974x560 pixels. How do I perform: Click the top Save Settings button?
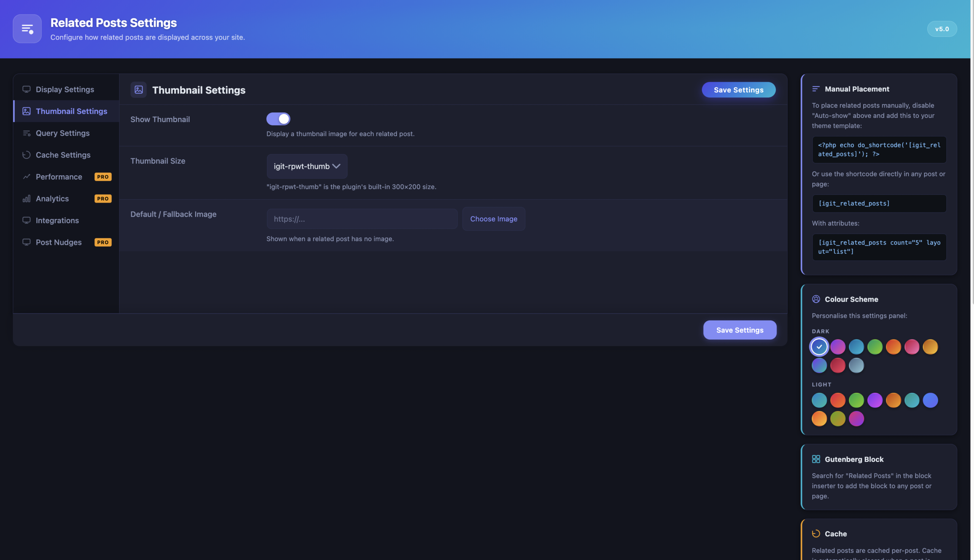(x=738, y=90)
